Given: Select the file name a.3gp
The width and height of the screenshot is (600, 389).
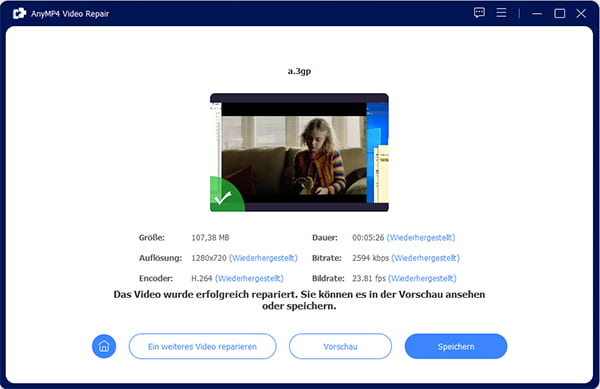Looking at the screenshot, I should point(299,71).
